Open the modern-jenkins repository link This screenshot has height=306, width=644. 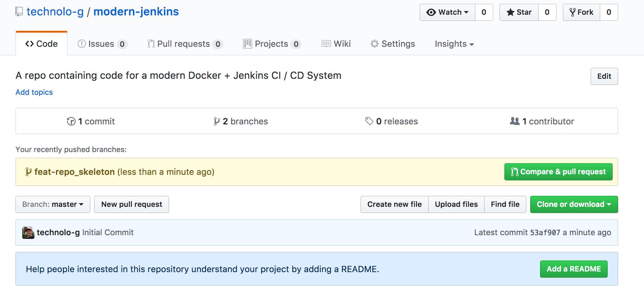click(x=136, y=12)
